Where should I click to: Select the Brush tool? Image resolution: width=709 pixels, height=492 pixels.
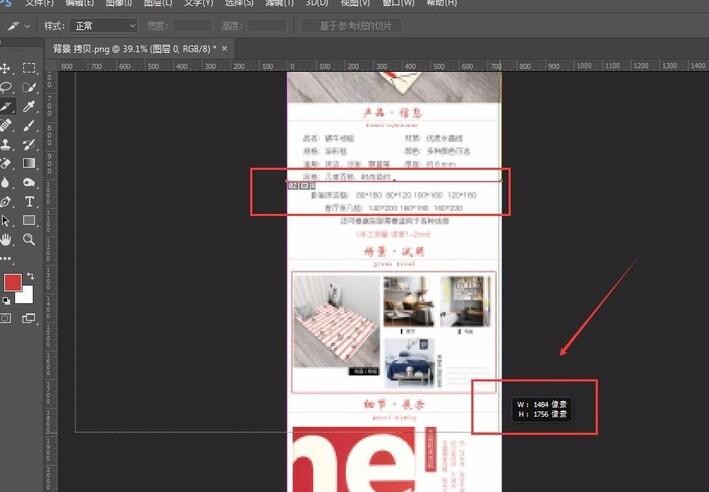click(x=29, y=125)
